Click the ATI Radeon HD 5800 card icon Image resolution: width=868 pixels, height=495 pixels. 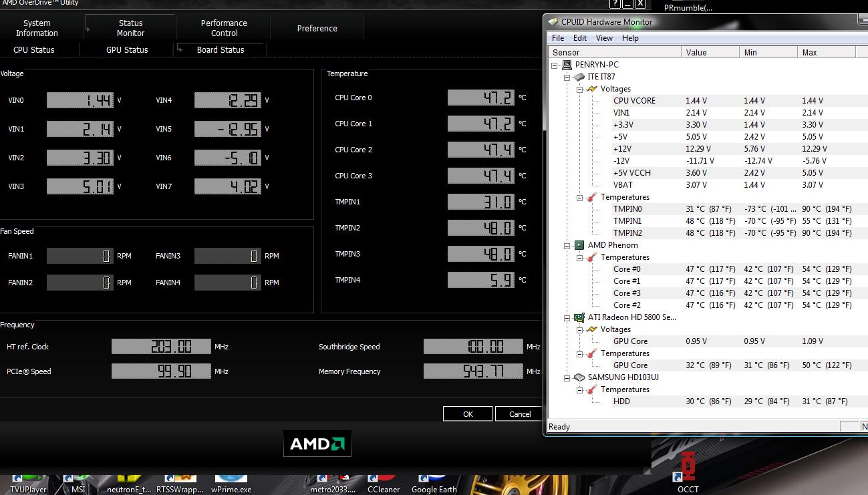pos(579,317)
